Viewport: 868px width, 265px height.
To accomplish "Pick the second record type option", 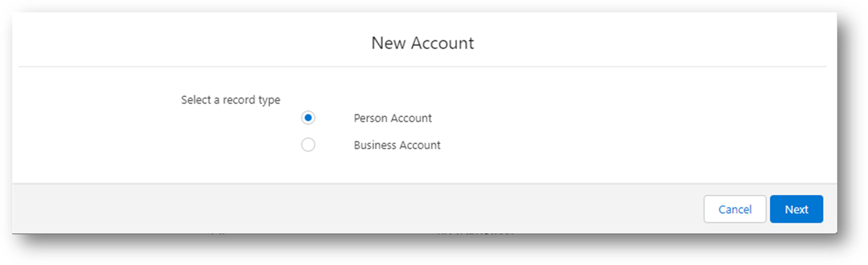I will [308, 145].
